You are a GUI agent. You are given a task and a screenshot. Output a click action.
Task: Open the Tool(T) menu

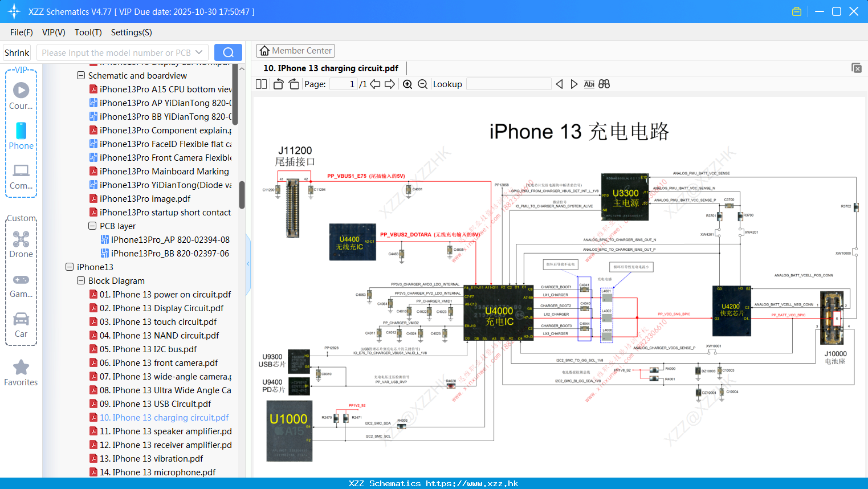tap(88, 32)
